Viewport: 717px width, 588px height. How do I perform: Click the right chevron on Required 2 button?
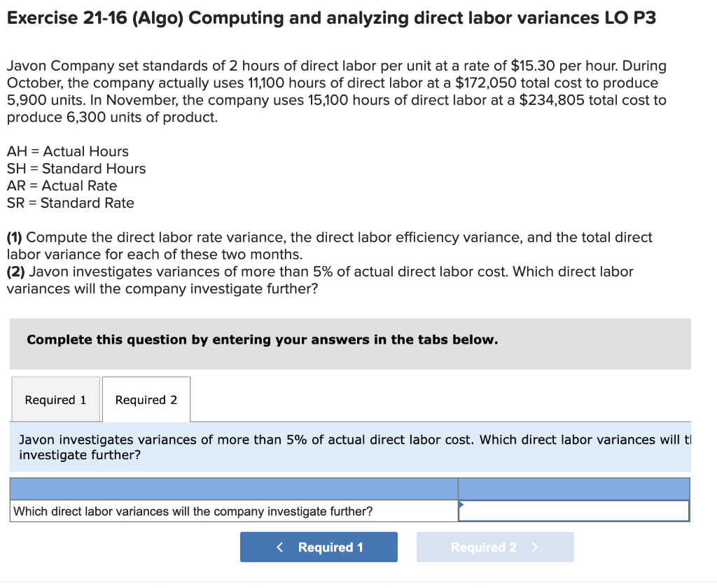pyautogui.click(x=535, y=547)
